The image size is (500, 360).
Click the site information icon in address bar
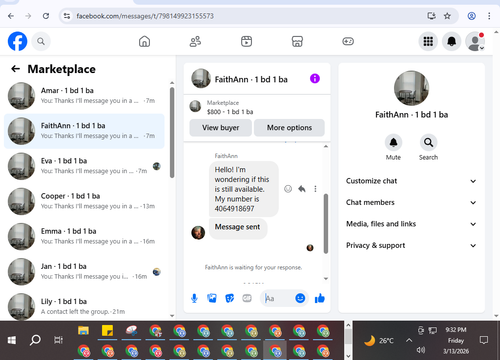coord(67,16)
